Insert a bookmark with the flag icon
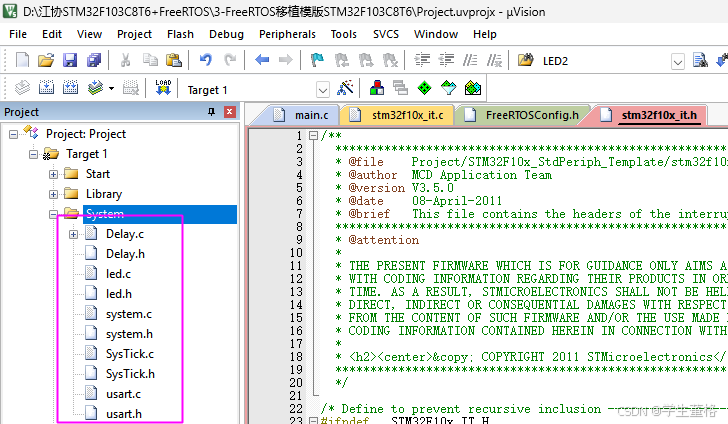This screenshot has width=728, height=424. coord(318,60)
